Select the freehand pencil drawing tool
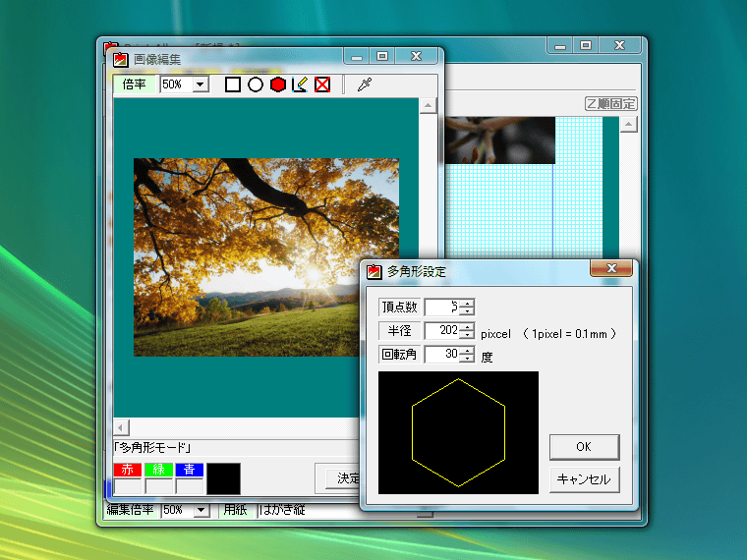The height and width of the screenshot is (560, 747). pos(300,84)
